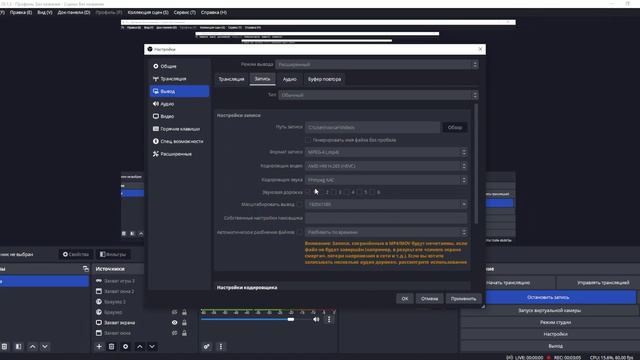Viewport: 640px width, 360px height.
Task: Add a new source with plus icon
Action: coord(99,347)
